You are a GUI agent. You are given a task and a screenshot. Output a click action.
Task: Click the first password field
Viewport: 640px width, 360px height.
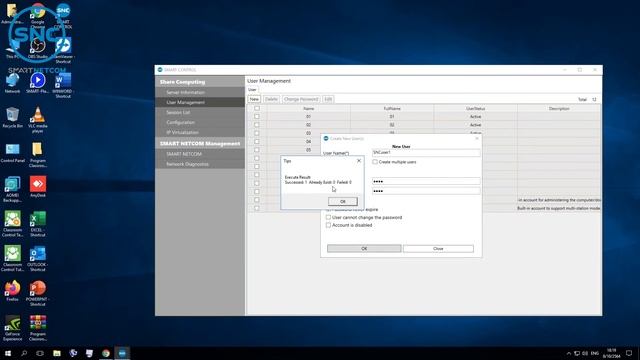coord(426,181)
